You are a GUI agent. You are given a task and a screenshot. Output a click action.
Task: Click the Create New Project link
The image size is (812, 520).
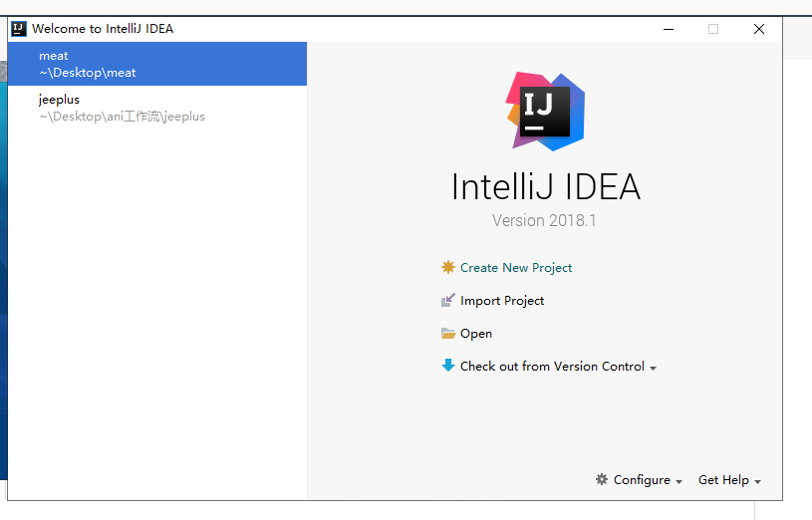point(516,268)
